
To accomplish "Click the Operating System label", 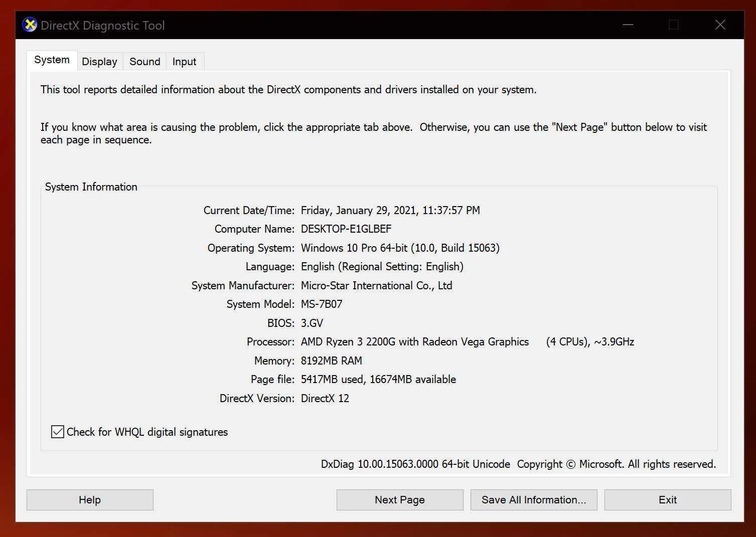I will pyautogui.click(x=251, y=248).
